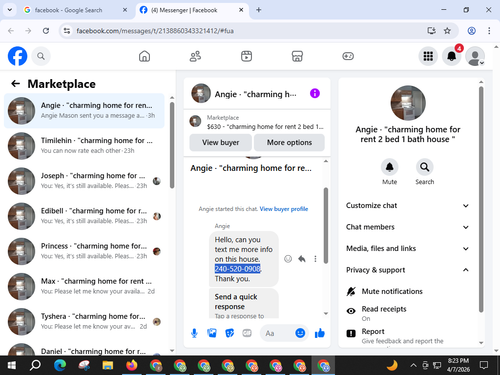Viewport: 500px width, 375px height.
Task: Open the Marketplace listing $630 charming home
Action: coord(257,122)
